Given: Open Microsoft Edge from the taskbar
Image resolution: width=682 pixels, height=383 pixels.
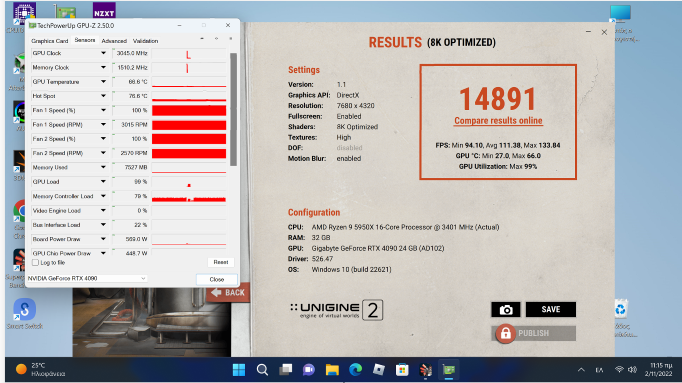Looking at the screenshot, I should 356,370.
